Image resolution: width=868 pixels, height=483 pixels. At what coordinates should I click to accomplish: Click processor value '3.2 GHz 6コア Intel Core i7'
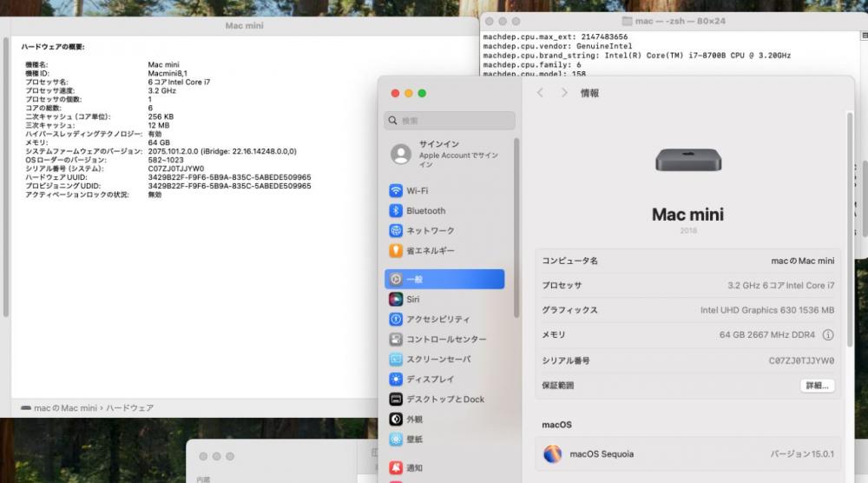(780, 285)
